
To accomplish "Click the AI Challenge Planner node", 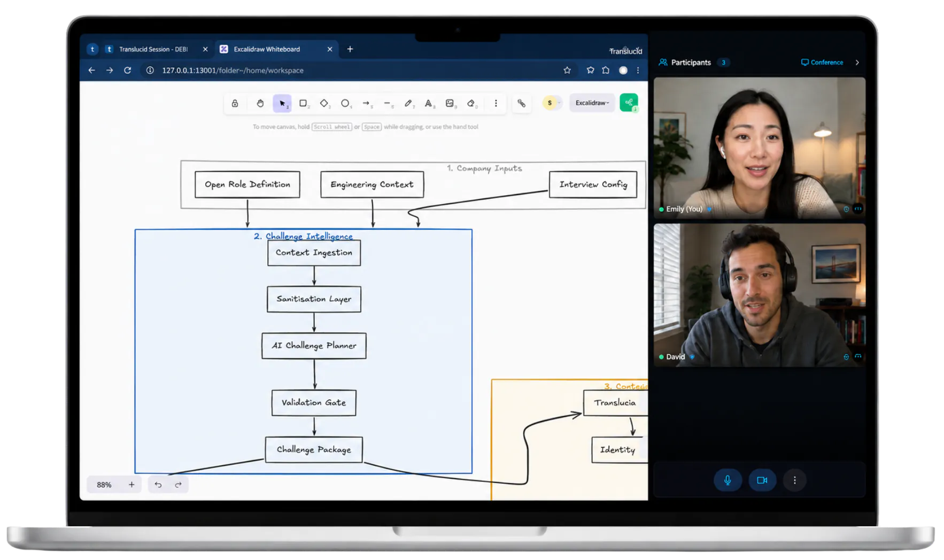I will [x=314, y=346].
